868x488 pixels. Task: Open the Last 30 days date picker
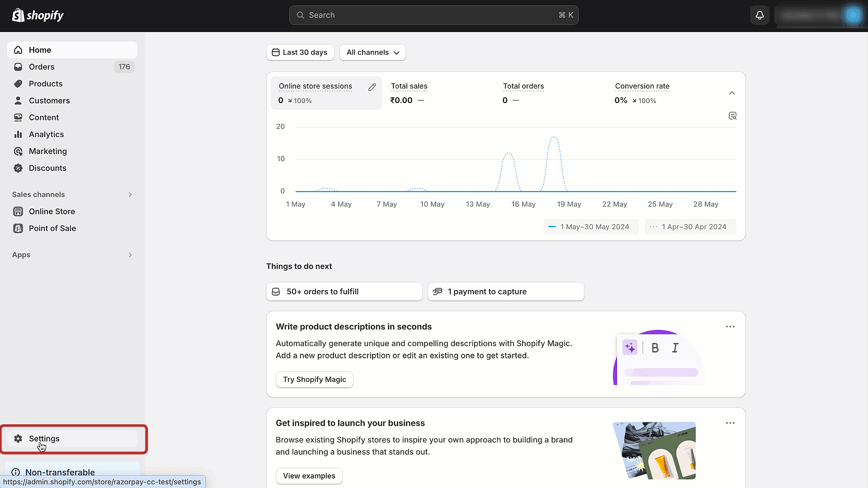tap(300, 52)
